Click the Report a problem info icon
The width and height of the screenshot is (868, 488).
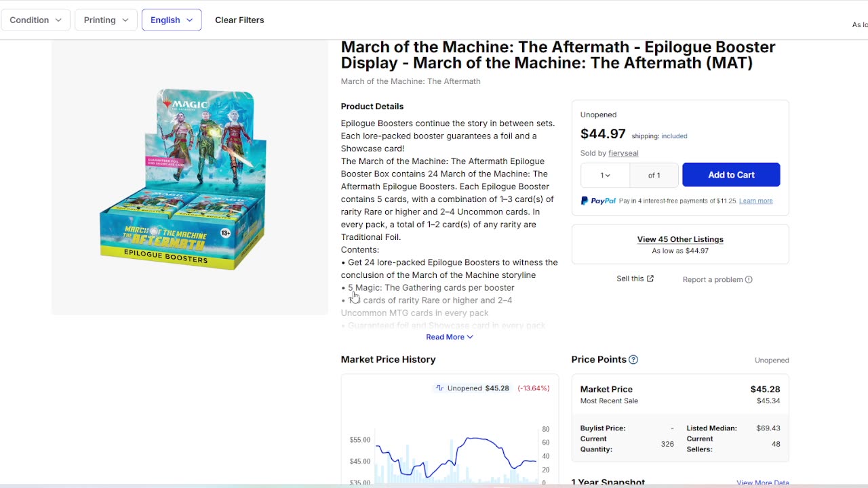click(x=749, y=280)
